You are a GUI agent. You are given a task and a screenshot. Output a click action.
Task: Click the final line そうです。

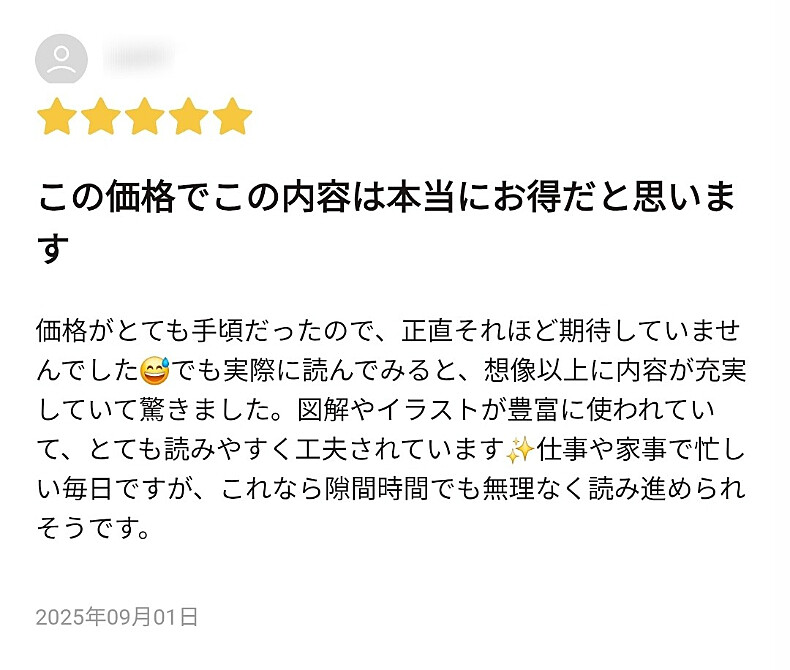(x=93, y=529)
